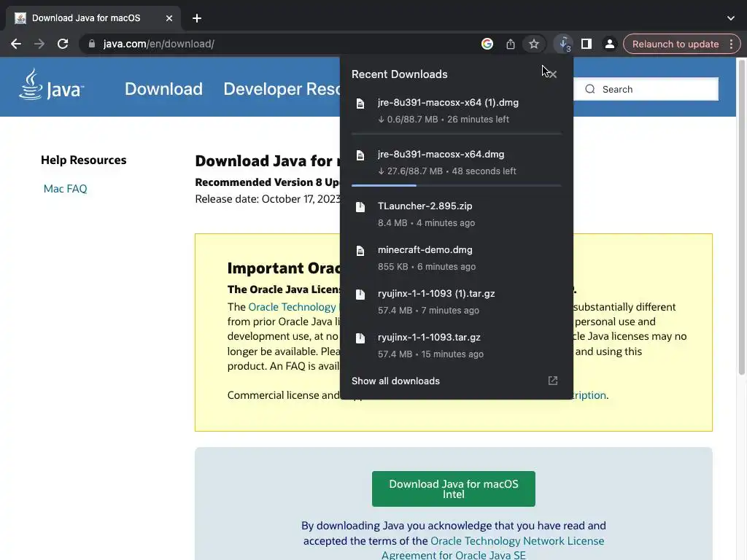
Task: Open TLauncher-2.895.zip from downloads list
Action: point(456,214)
